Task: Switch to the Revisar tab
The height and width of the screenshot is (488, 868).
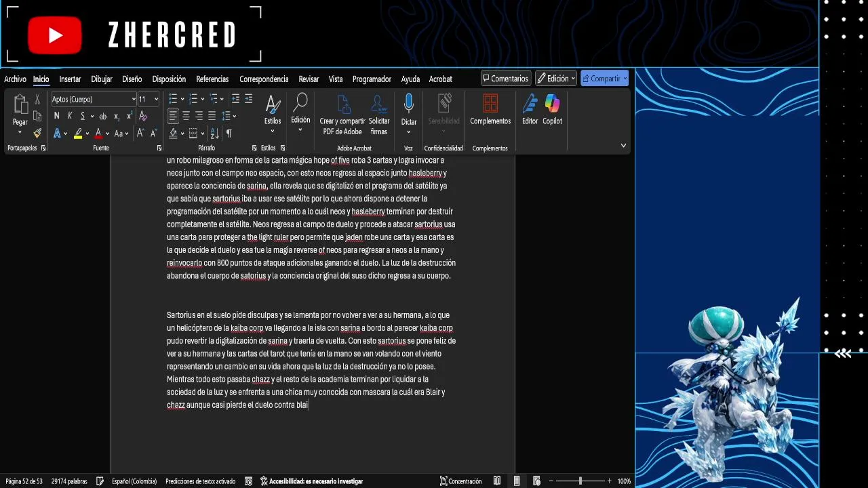Action: pyautogui.click(x=309, y=79)
